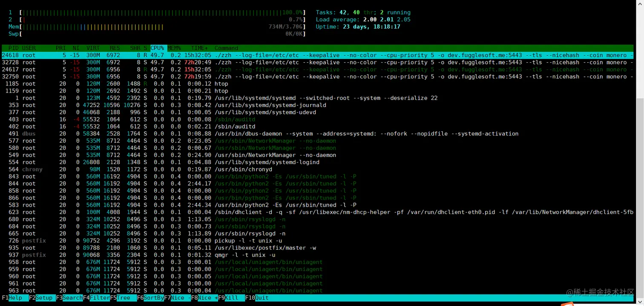The image size is (644, 306).
Task: Select dhclient process row PID 623
Action: [x=318, y=212]
